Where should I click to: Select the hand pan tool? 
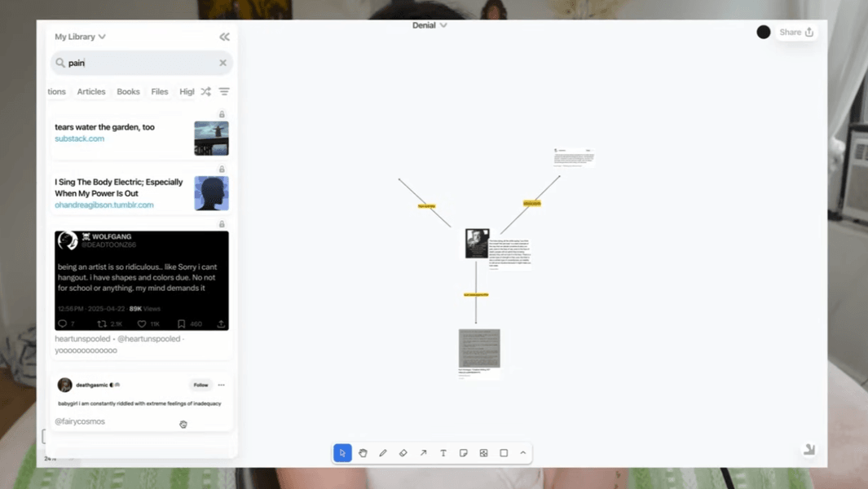[x=363, y=453]
